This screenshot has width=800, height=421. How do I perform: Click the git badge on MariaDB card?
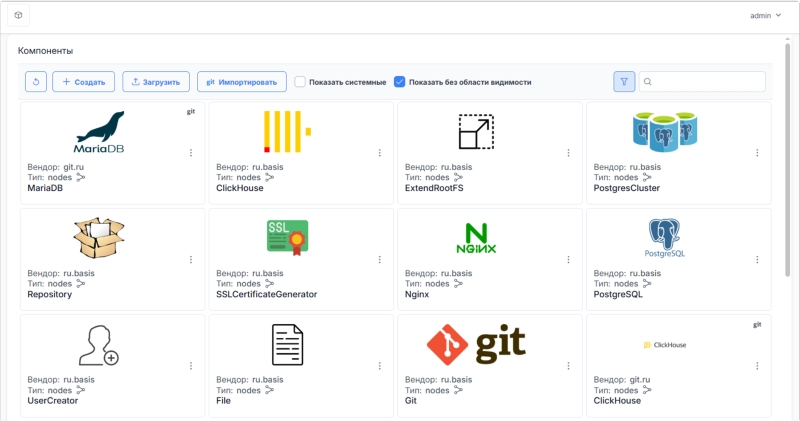191,111
